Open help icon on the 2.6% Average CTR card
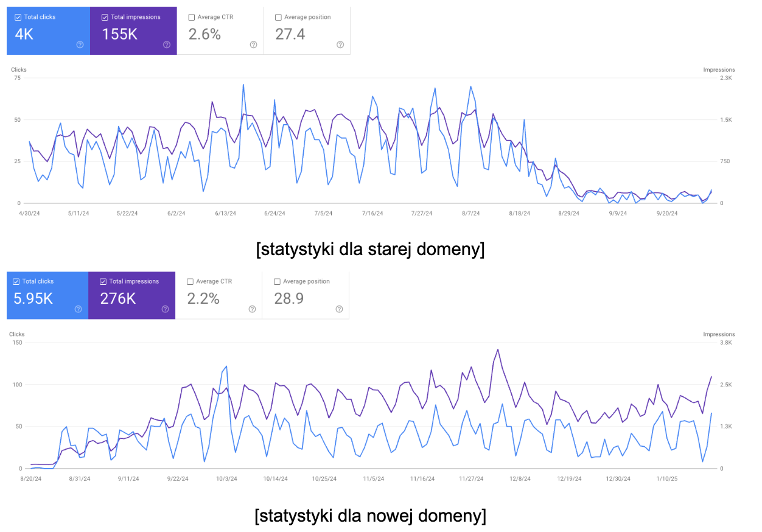The image size is (762, 532). click(253, 44)
